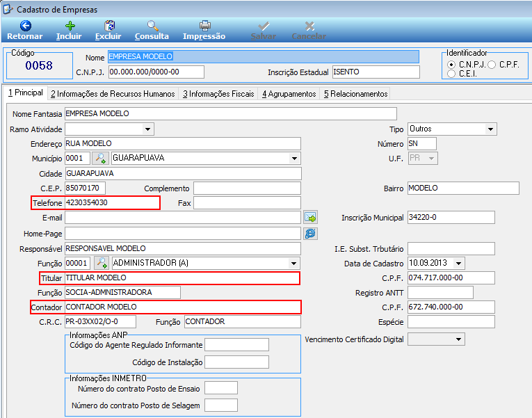Click the Município code 0001 field
This screenshot has height=418, width=532.
[x=78, y=158]
